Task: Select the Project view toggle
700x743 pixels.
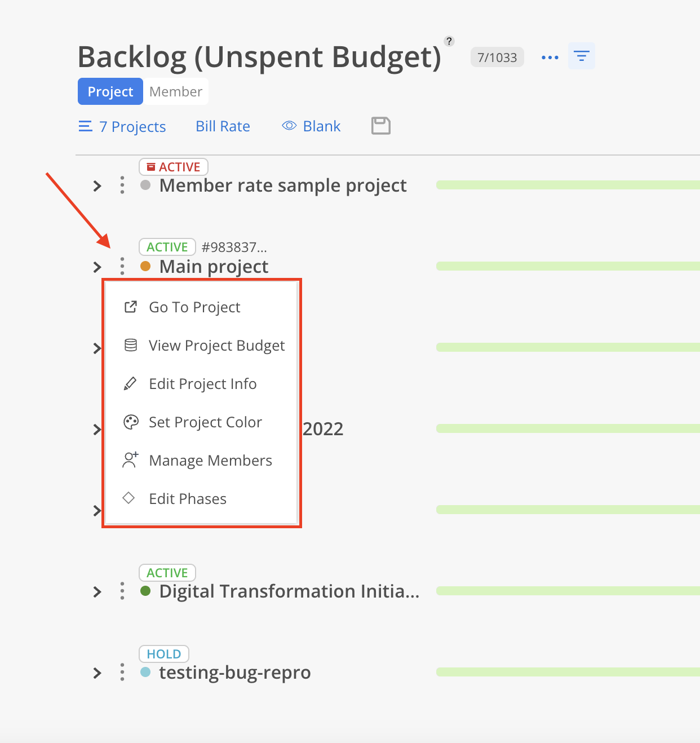Action: 110,91
